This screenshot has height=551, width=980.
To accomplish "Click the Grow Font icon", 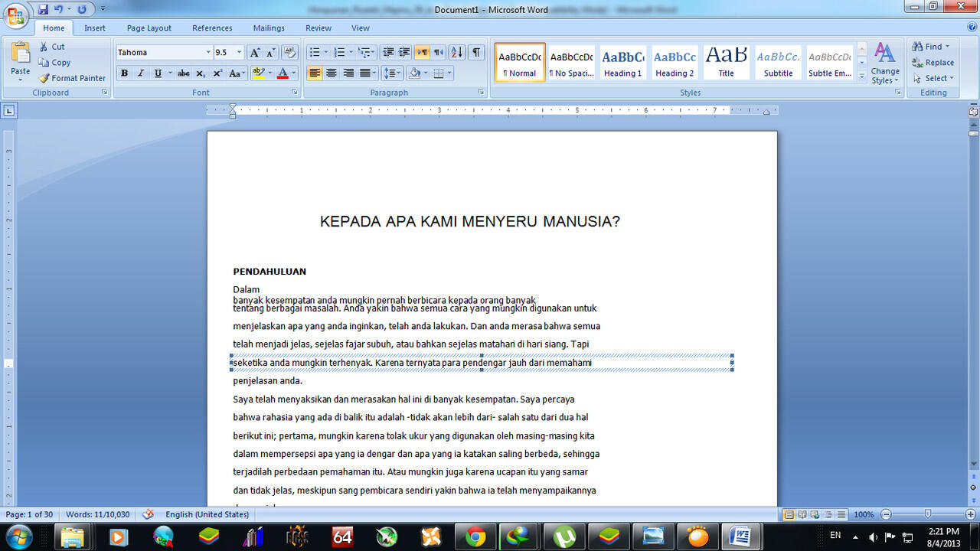I will pyautogui.click(x=255, y=52).
